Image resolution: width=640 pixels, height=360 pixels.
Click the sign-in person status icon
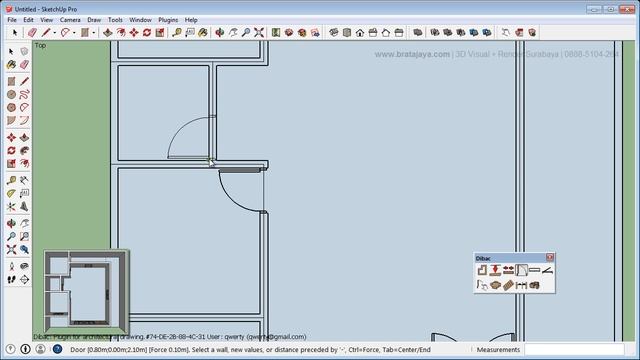click(x=40, y=349)
